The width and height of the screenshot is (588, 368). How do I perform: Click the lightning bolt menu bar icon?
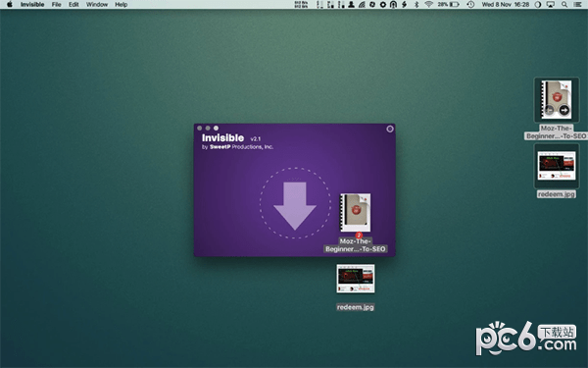pos(404,5)
